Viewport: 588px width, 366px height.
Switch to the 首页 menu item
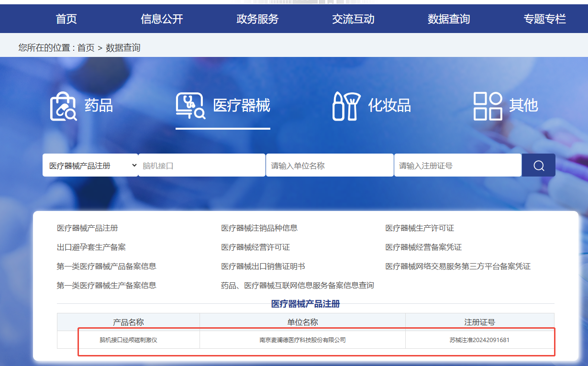(x=66, y=19)
